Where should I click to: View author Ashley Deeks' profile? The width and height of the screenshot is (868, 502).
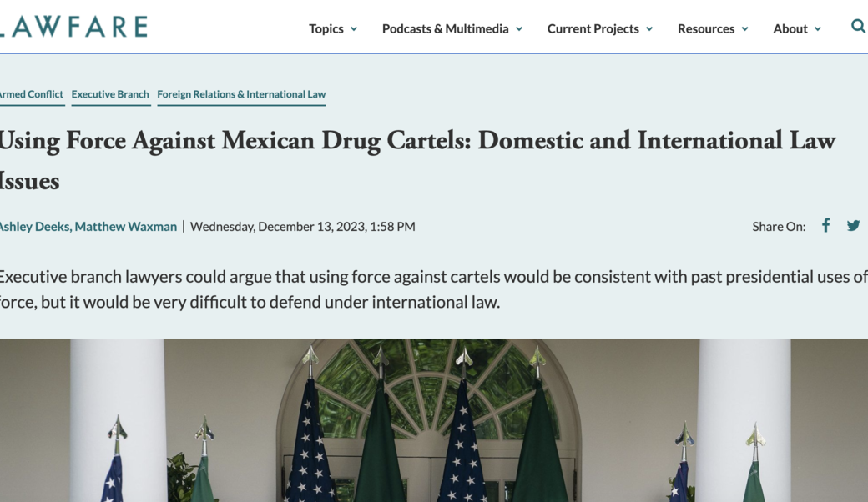click(x=34, y=226)
